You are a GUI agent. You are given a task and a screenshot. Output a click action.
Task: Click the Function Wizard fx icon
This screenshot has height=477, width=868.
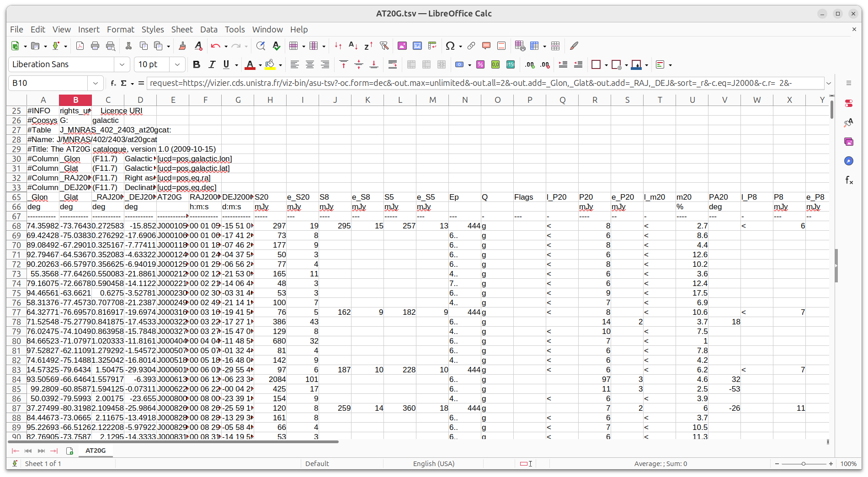tap(113, 83)
